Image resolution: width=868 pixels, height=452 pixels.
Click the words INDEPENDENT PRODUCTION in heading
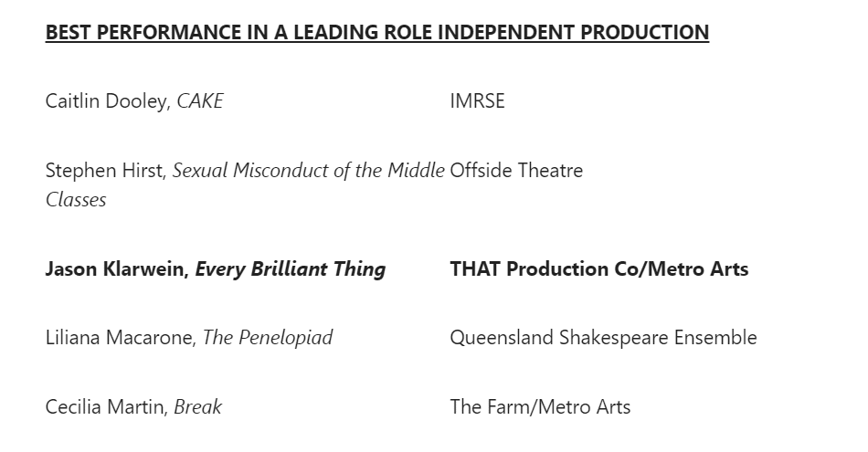(x=573, y=32)
